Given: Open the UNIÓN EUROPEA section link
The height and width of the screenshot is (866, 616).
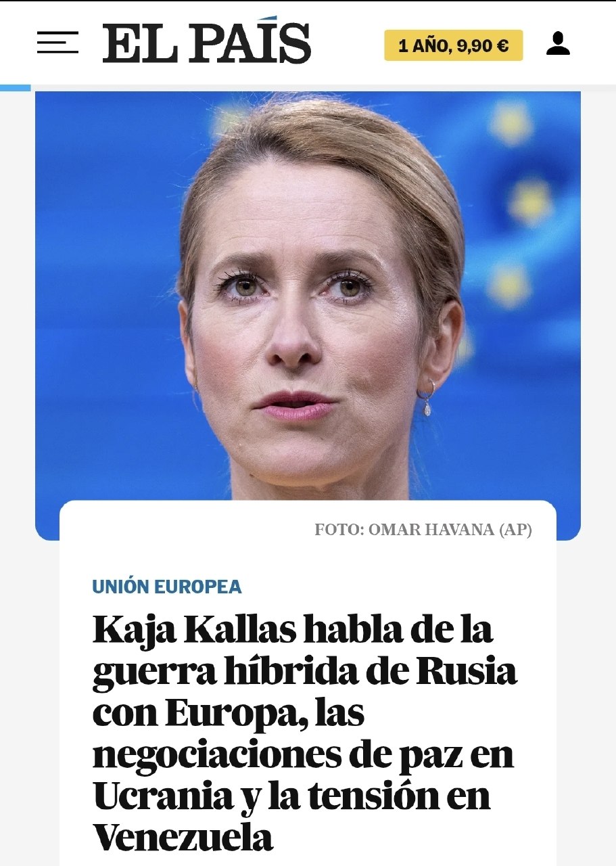Looking at the screenshot, I should 167,587.
